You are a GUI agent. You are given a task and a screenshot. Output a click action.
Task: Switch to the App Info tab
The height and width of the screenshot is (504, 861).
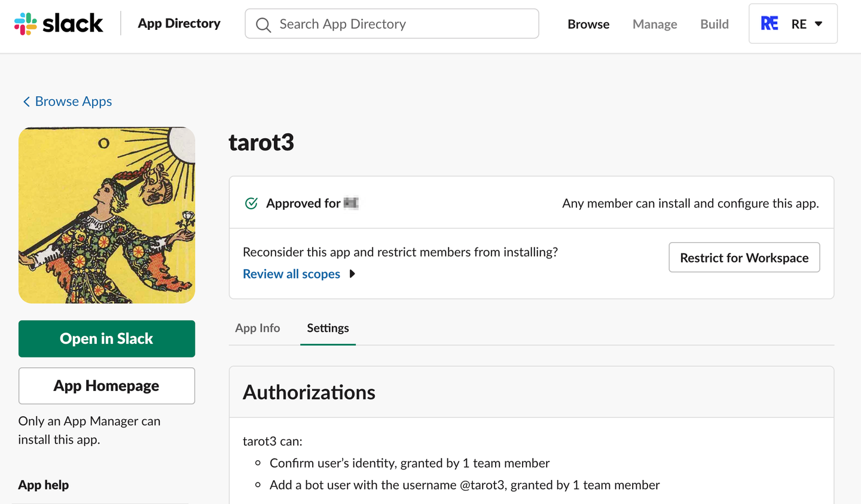(258, 328)
